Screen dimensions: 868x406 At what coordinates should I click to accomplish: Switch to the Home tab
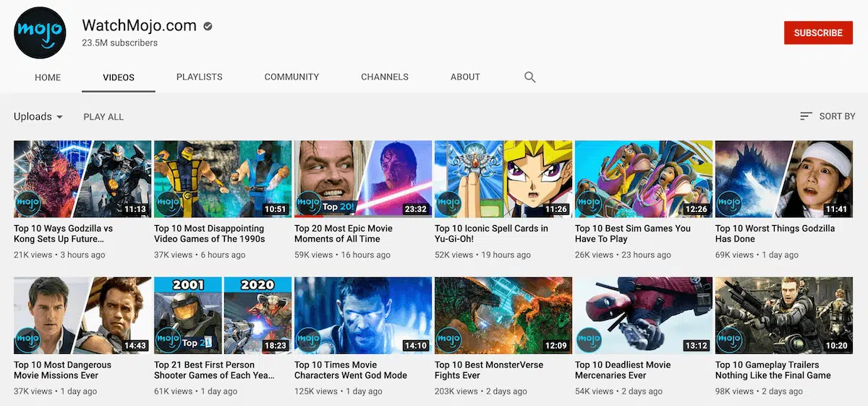[x=48, y=77]
